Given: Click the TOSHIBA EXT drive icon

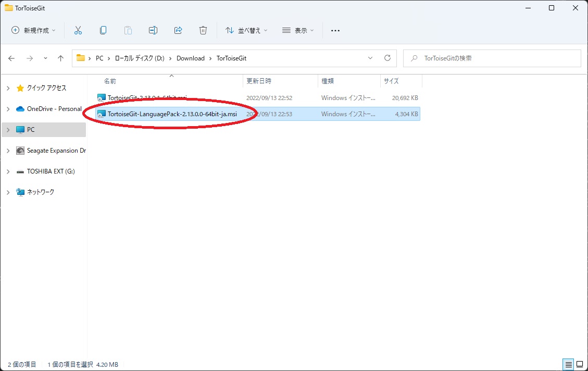Looking at the screenshot, I should pos(20,171).
